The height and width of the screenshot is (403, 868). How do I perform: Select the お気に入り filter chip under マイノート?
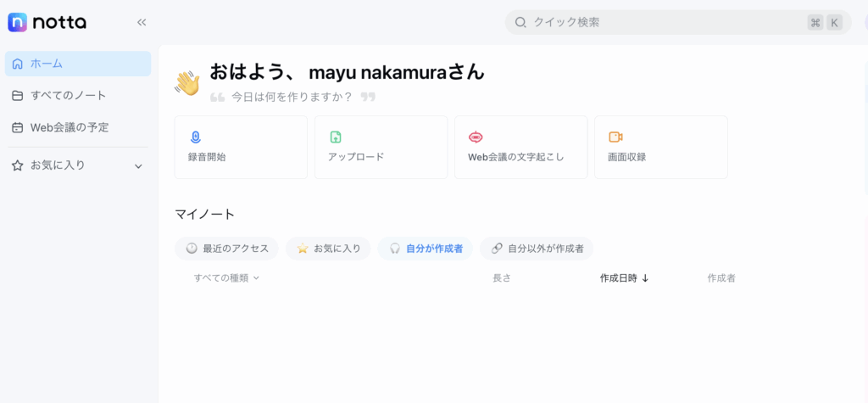[x=328, y=249]
